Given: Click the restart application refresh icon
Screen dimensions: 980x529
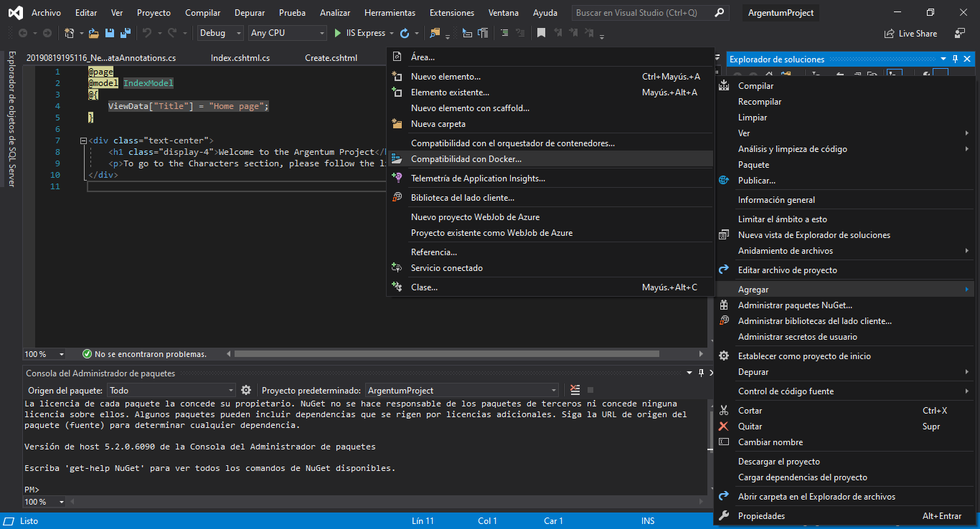Looking at the screenshot, I should (x=405, y=33).
